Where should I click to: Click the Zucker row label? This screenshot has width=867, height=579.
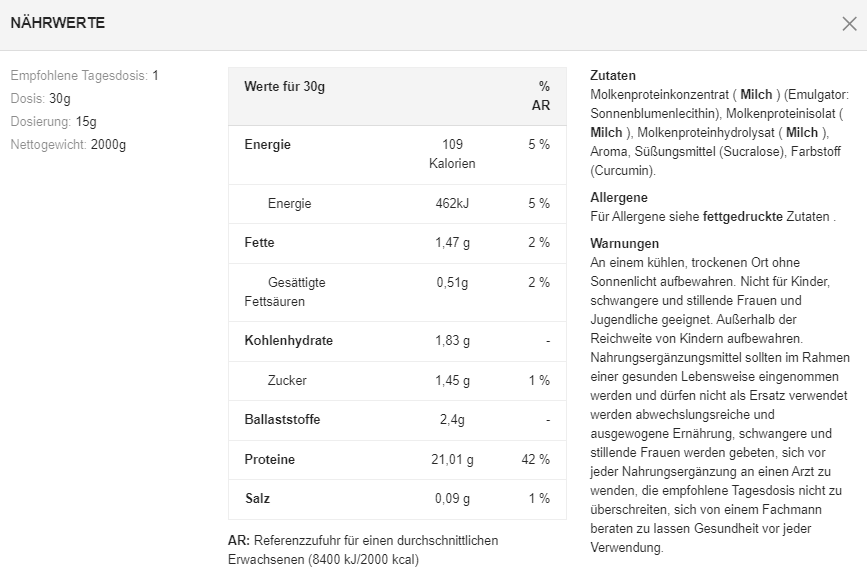pyautogui.click(x=287, y=380)
